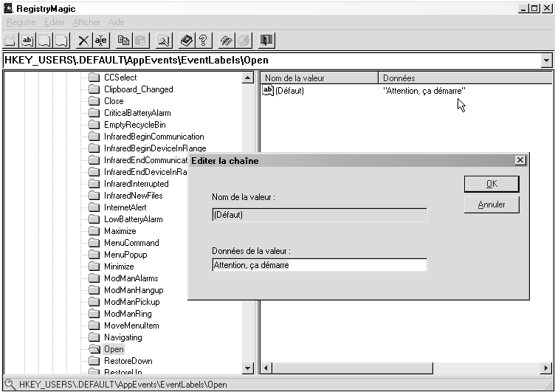Image resolution: width=555 pixels, height=392 pixels.
Task: Click the RegistryMagic title bar icon
Action: (x=8, y=8)
